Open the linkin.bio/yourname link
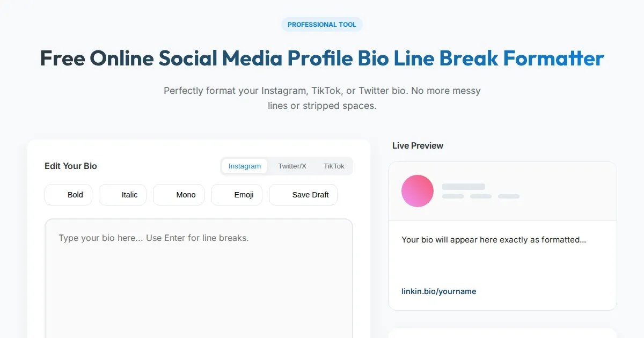The height and width of the screenshot is (338, 644). click(438, 291)
